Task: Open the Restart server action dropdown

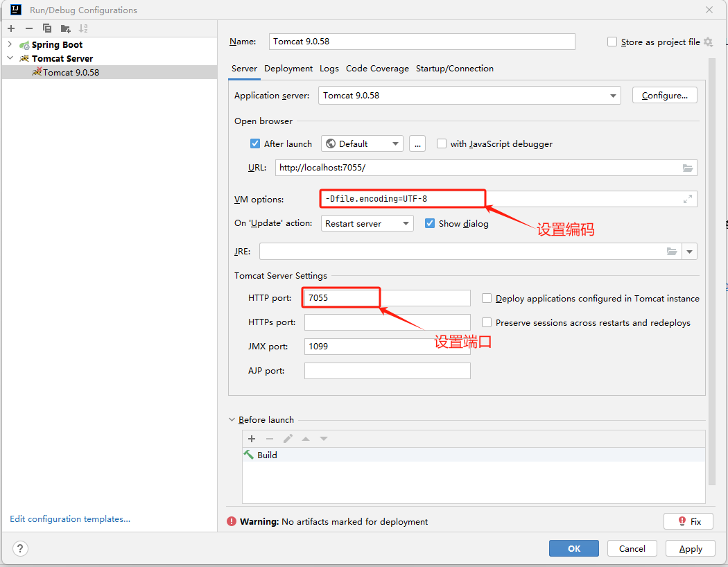Action: coord(406,224)
